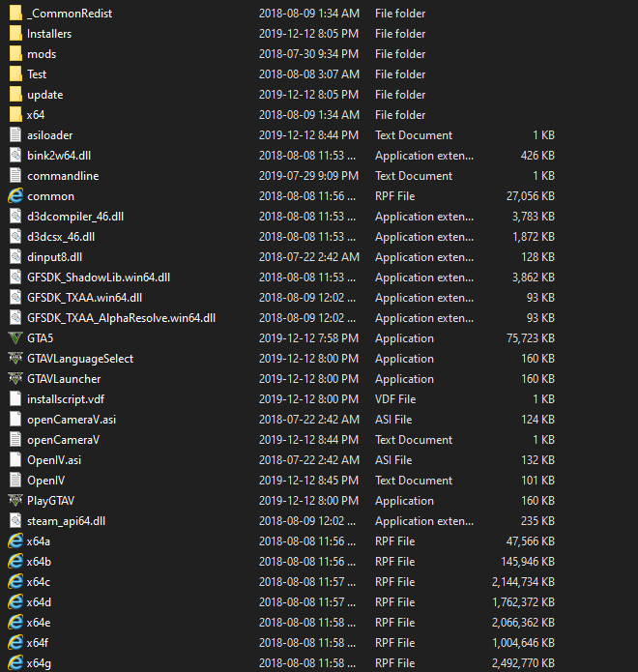
Task: Select the 3,862 KB size value
Action: click(x=534, y=278)
